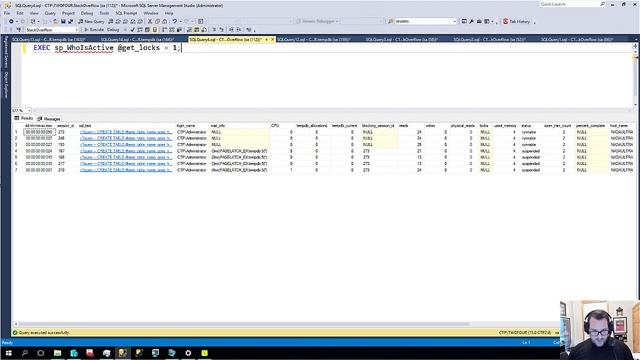
Task: Click the Open File folder icon
Action: click(x=56, y=21)
